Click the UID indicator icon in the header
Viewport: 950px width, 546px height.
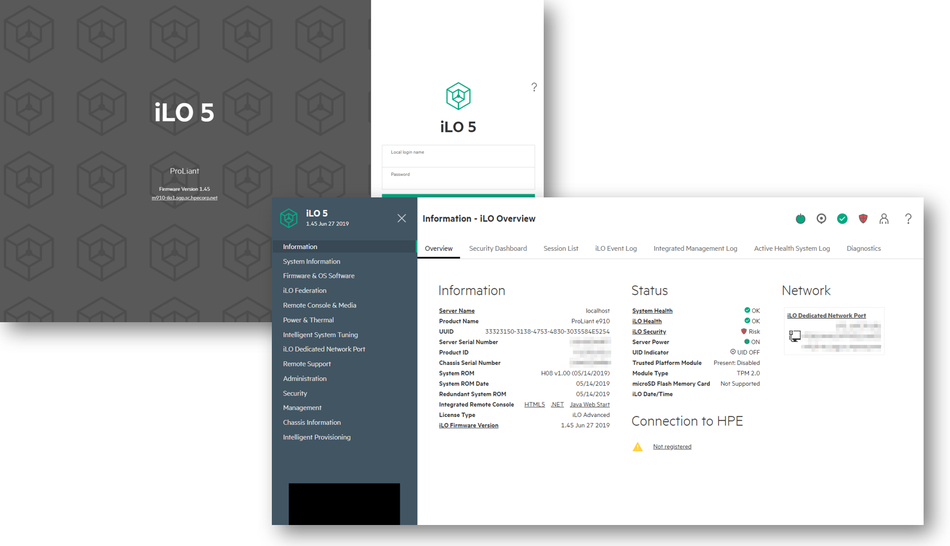coord(821,219)
